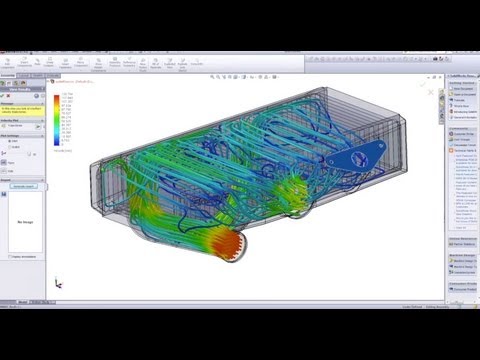
Task: Click the save image icon beside report preview
Action: pos(4,194)
